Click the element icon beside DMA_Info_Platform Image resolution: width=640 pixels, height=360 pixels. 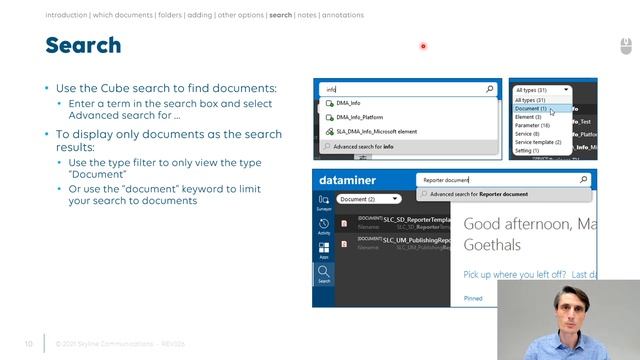pos(329,118)
